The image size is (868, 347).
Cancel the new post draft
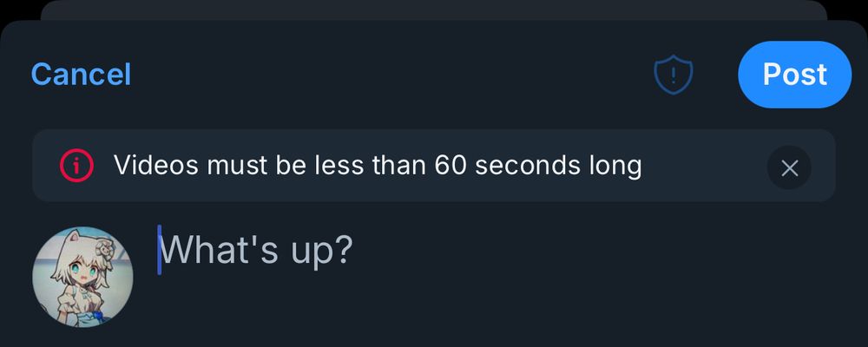[81, 75]
